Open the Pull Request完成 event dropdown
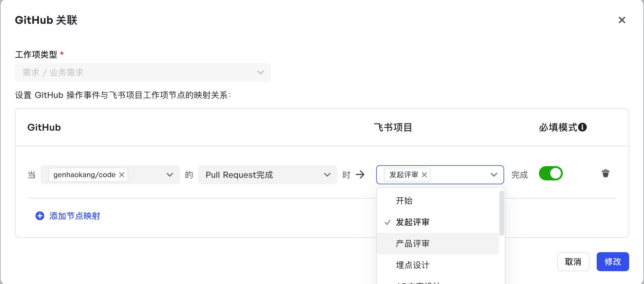This screenshot has height=284, width=644. [x=268, y=175]
